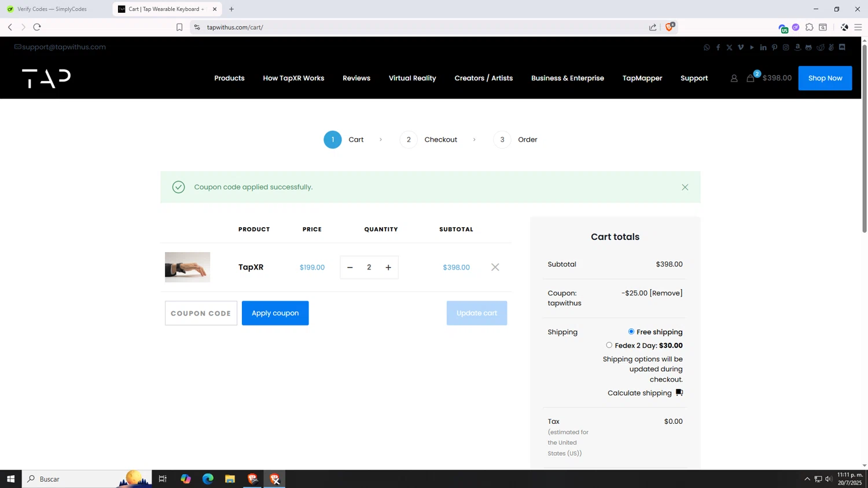Open TapMapper menu item
Image resolution: width=868 pixels, height=488 pixels.
coord(642,78)
